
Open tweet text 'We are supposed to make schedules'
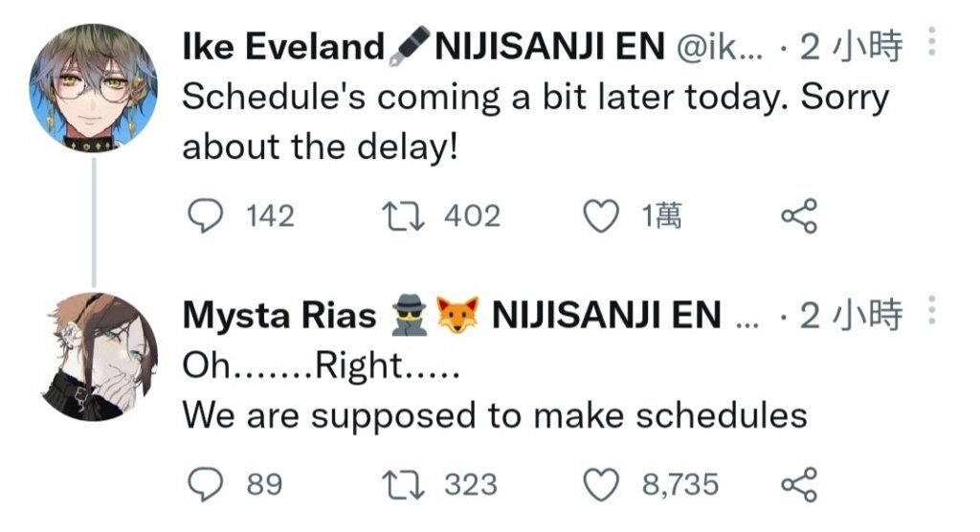click(x=495, y=414)
